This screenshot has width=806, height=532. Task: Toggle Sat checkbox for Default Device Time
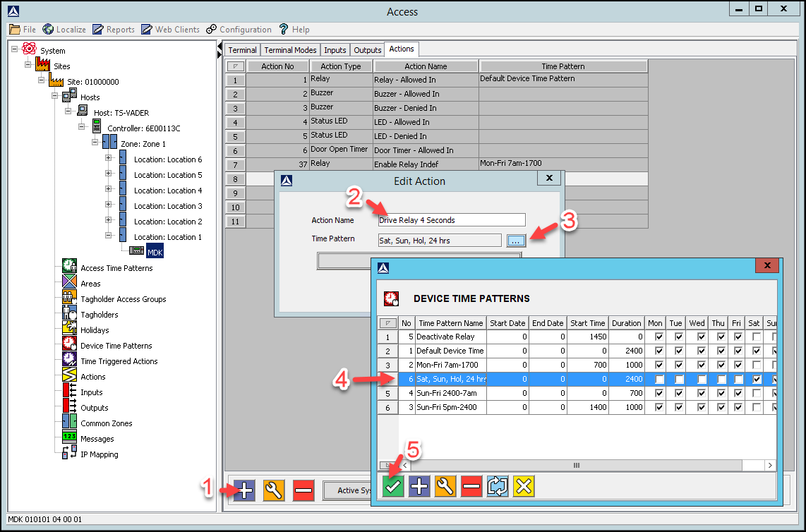[756, 351]
